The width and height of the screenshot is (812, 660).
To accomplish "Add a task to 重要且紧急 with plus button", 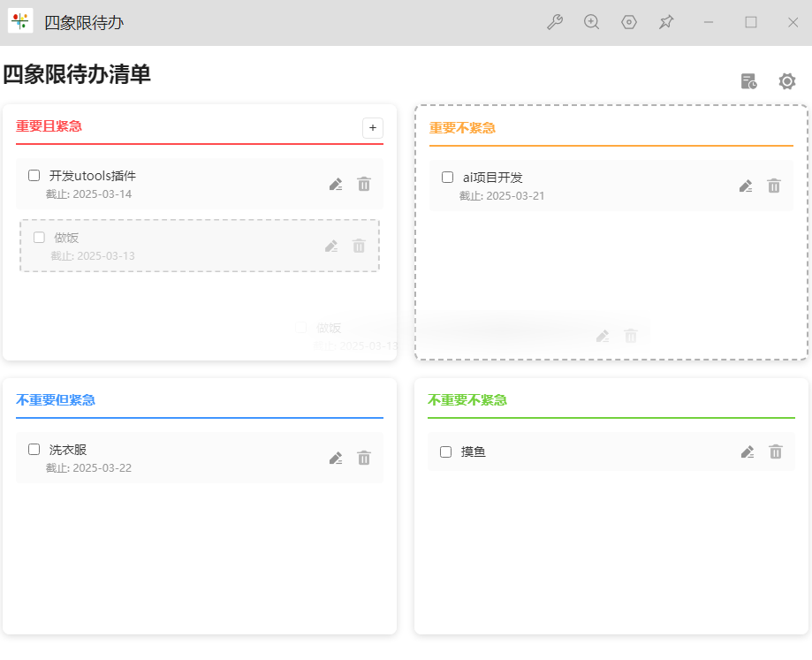I will [x=373, y=128].
